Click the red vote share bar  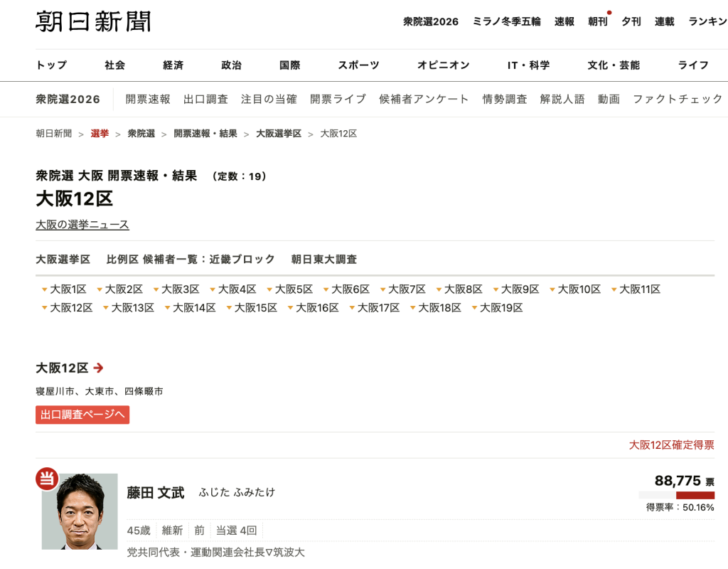[695, 495]
